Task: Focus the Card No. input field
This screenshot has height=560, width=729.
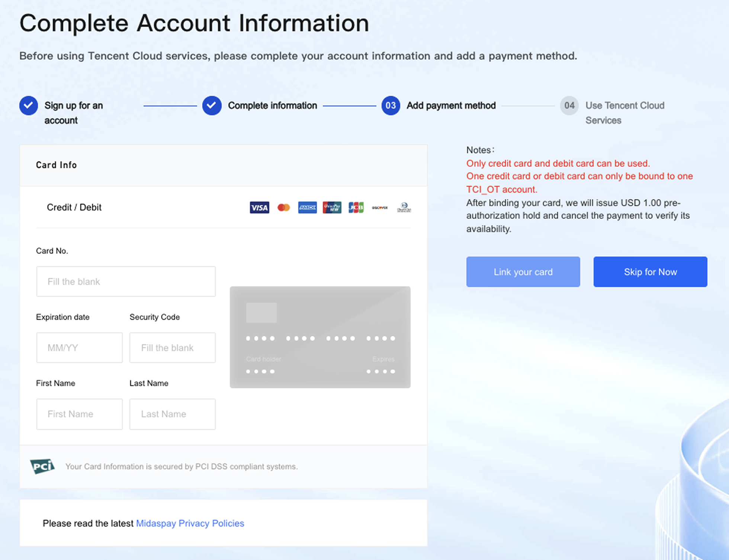Action: (x=126, y=281)
